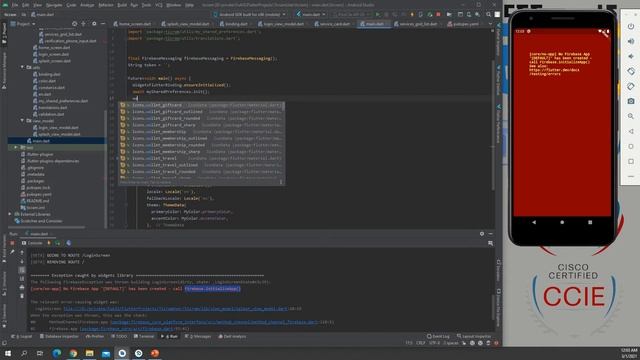Open Google Chrome from taskbar
640x360 pixels.
73,353
